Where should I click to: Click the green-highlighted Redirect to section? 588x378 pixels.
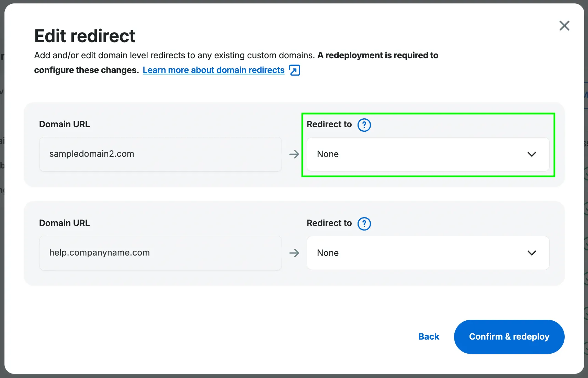(x=428, y=144)
